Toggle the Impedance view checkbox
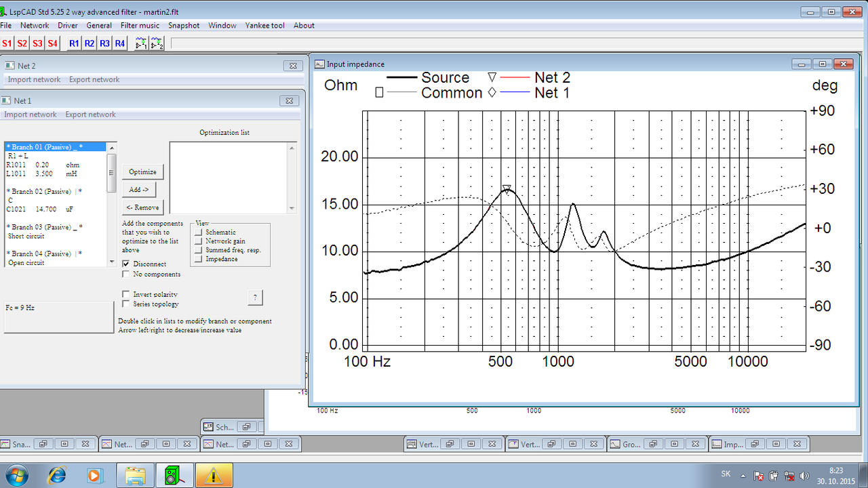The image size is (868, 488). tap(199, 259)
